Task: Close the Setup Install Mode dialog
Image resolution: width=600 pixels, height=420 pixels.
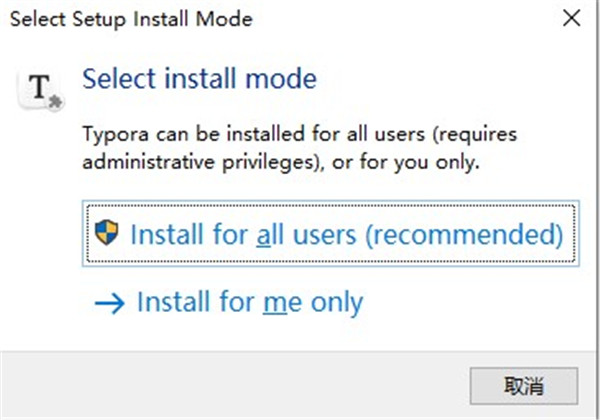Action: pyautogui.click(x=571, y=19)
